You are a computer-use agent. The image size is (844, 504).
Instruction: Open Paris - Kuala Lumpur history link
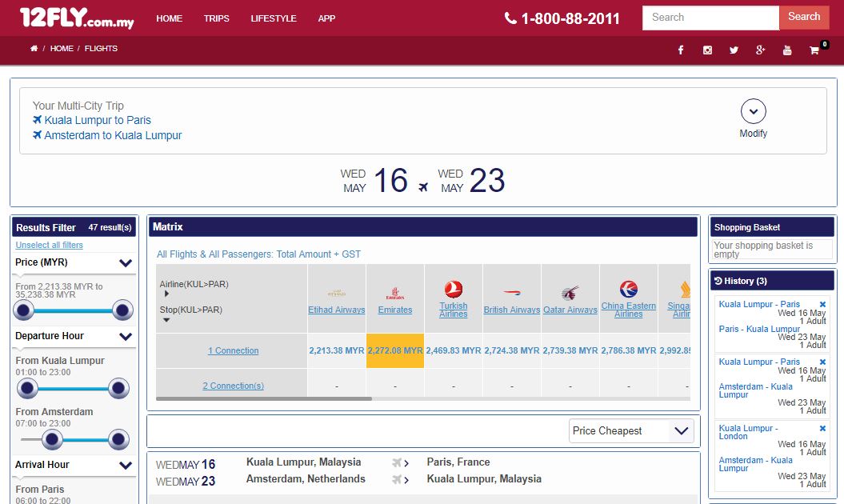pos(759,329)
